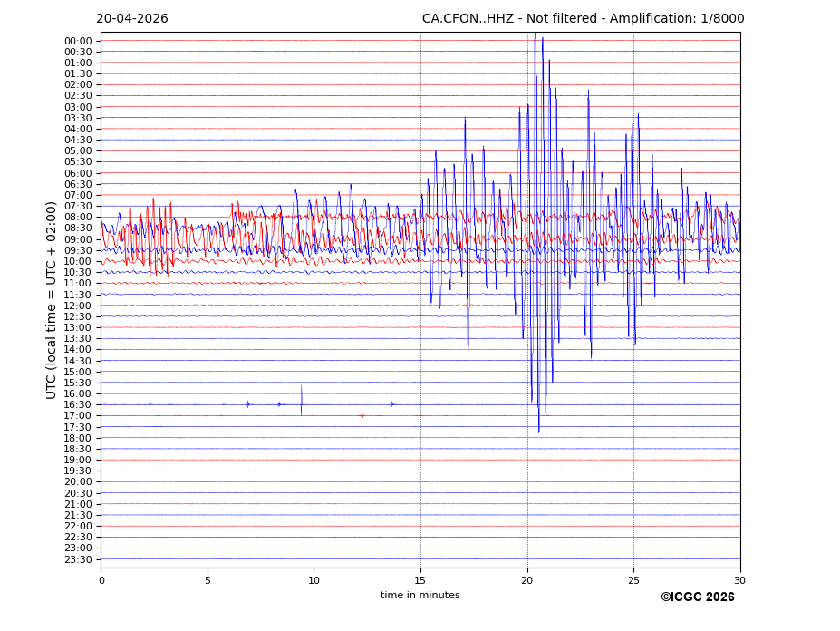Click the UTC local time y-axis label
The image size is (840, 631).
[x=52, y=300]
